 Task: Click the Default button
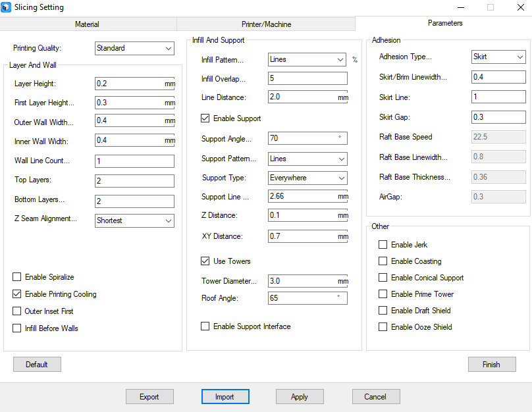37,364
